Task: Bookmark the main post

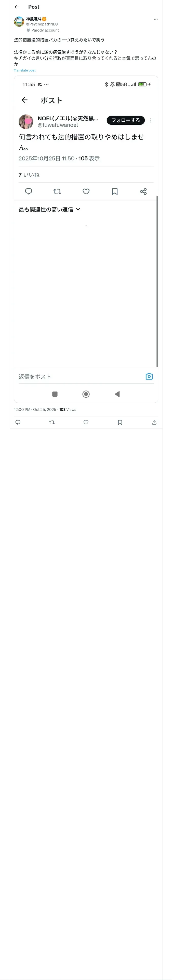Action: (x=120, y=422)
